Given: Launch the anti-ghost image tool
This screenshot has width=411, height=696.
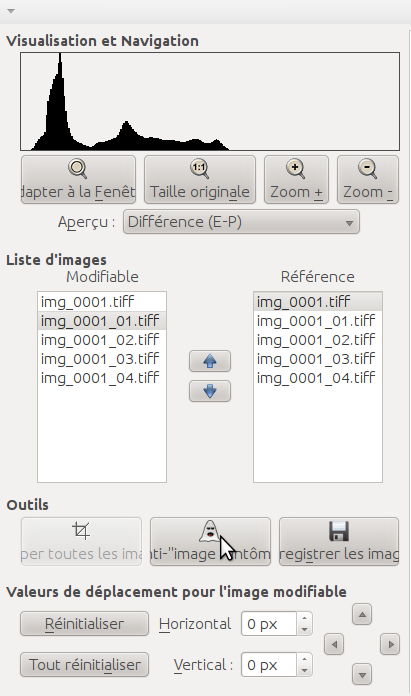Looking at the screenshot, I should (210, 542).
